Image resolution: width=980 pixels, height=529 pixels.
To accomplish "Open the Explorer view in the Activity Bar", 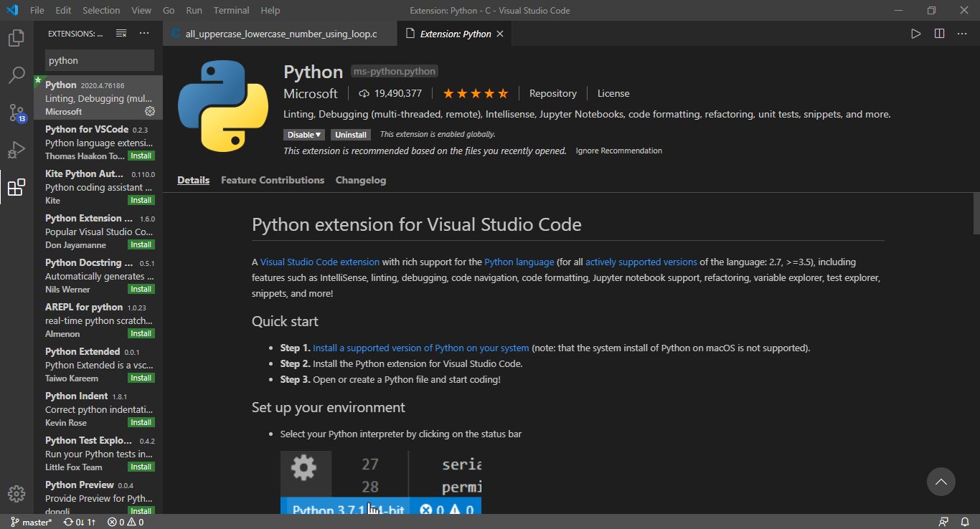I will (16, 38).
